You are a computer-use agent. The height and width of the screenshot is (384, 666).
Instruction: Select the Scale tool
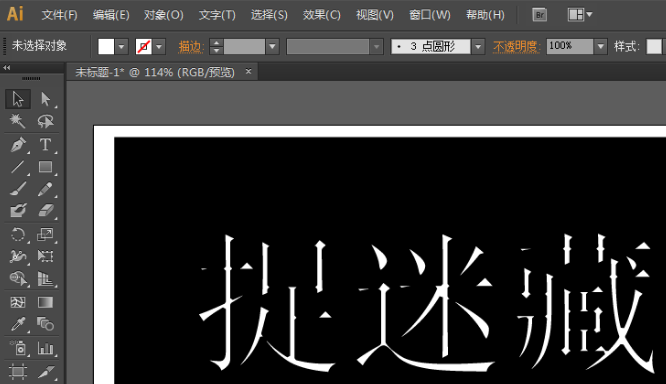(45, 234)
